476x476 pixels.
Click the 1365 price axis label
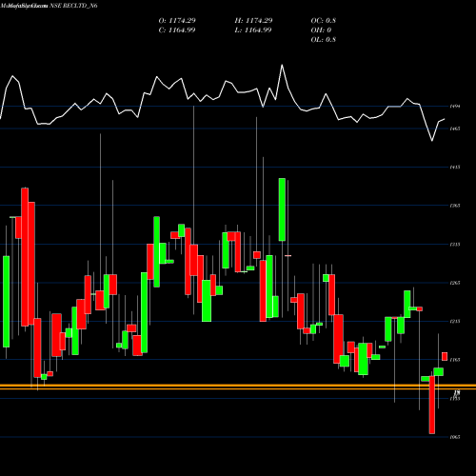[x=455, y=206]
